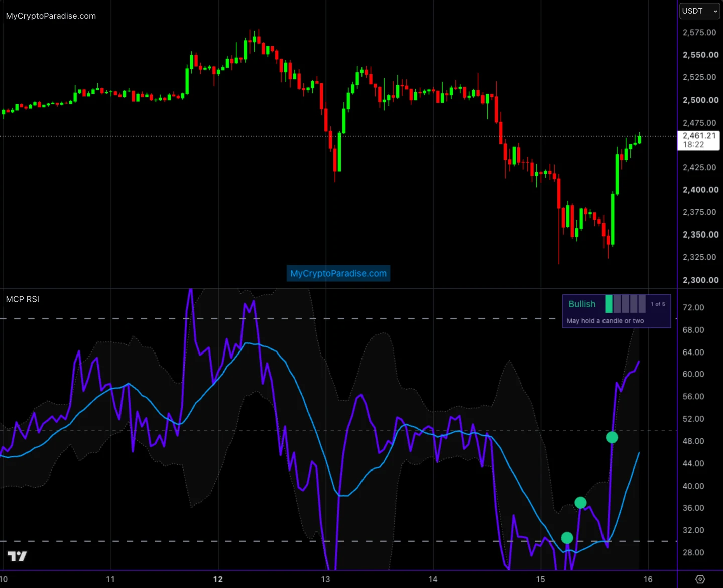Click the 2,500.00 price scale label
Viewport: 723px width, 588px height.
click(700, 100)
